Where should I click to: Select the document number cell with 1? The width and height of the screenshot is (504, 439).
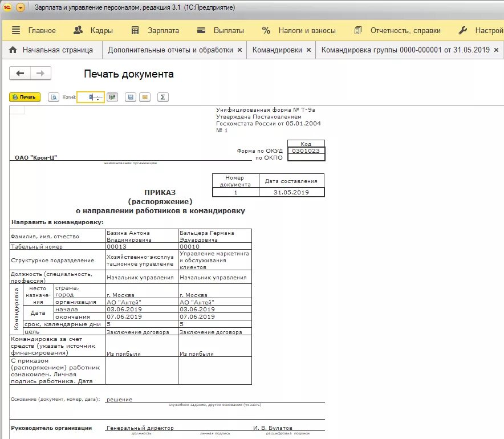pyautogui.click(x=235, y=192)
